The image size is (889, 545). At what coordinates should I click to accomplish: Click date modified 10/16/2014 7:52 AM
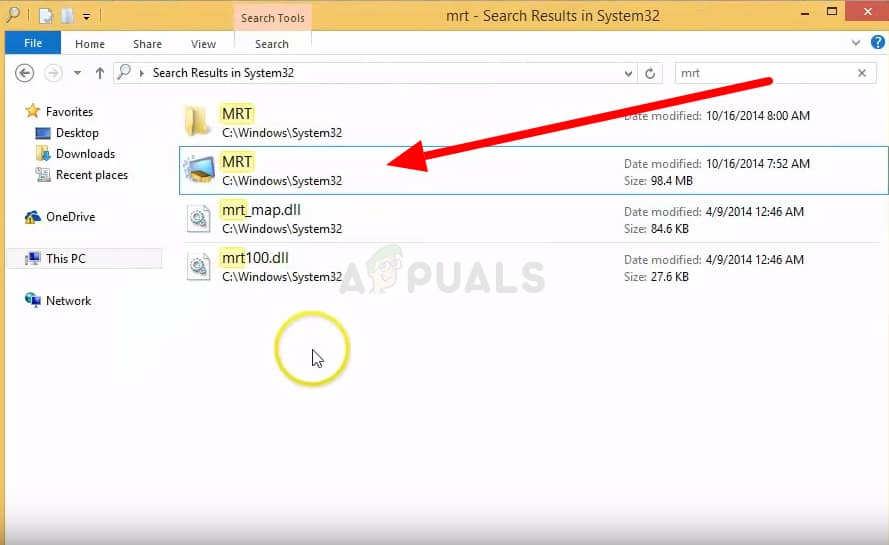757,164
